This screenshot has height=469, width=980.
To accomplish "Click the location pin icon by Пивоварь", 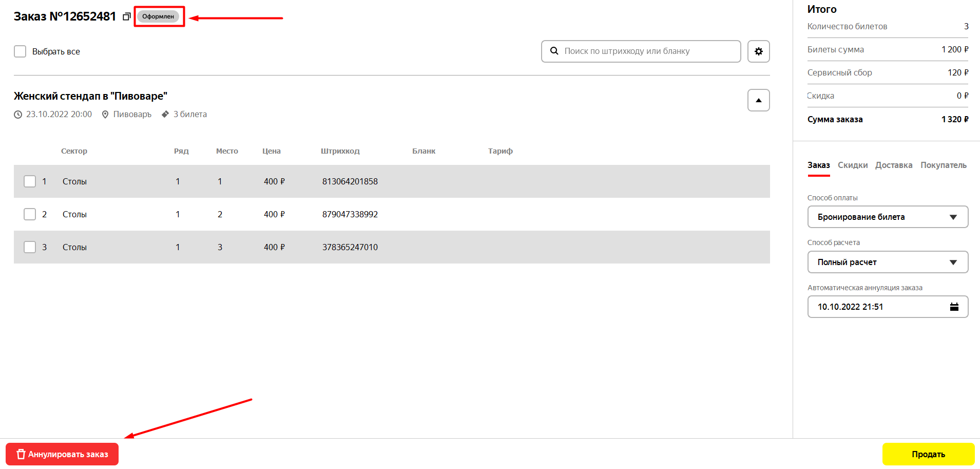I will click(105, 115).
